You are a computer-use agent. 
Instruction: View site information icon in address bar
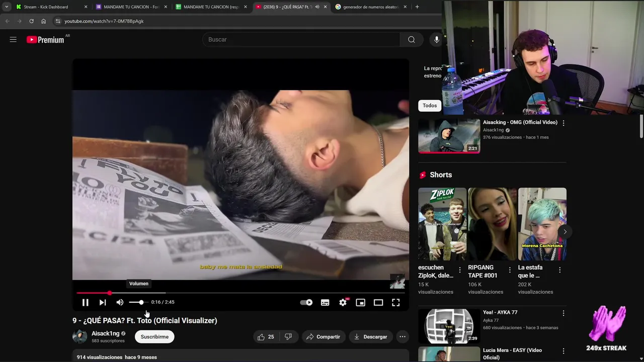click(x=58, y=21)
